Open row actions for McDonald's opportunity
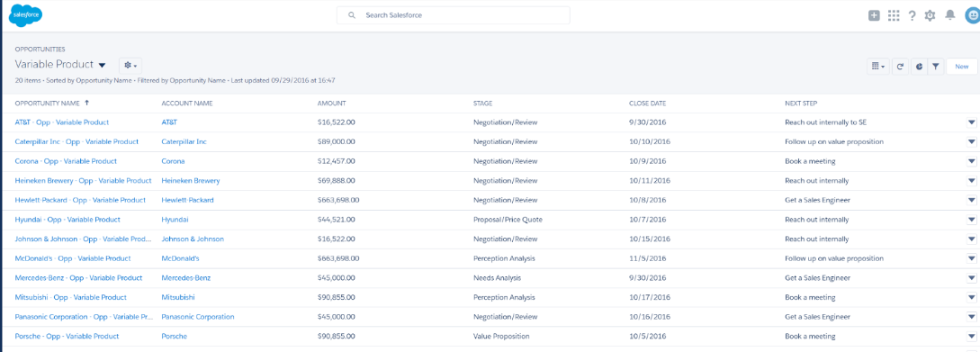 (971, 258)
